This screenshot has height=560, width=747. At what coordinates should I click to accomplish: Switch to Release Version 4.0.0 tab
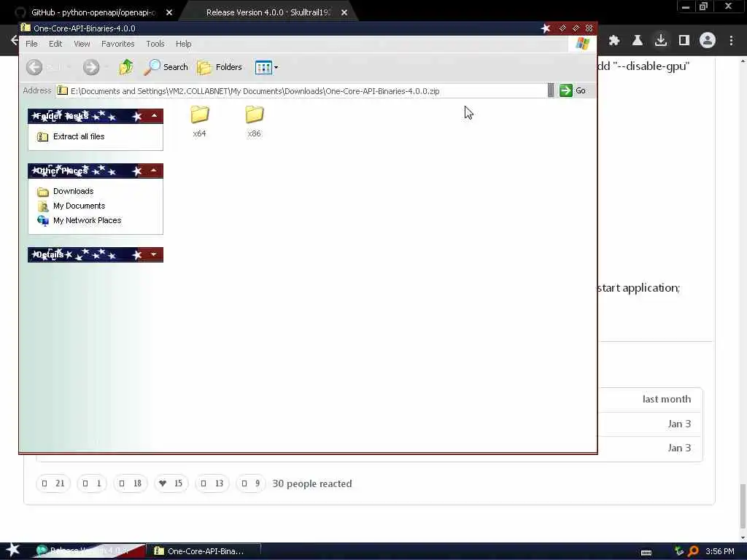268,12
